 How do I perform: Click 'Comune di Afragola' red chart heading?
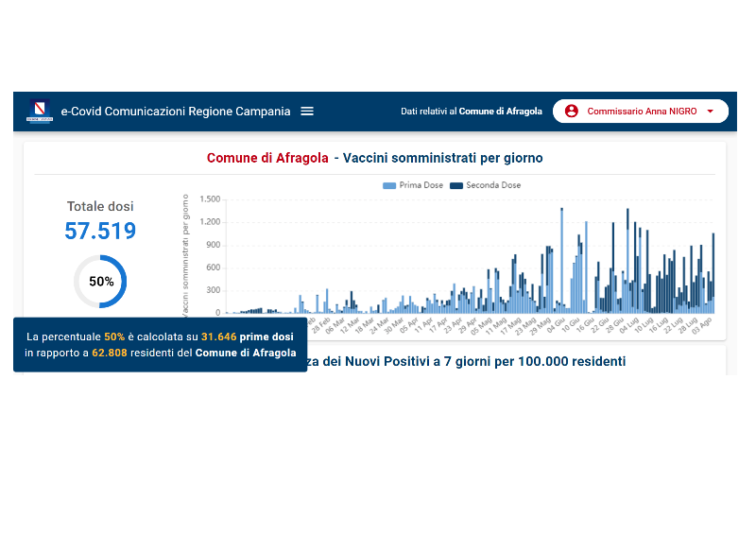coord(267,158)
